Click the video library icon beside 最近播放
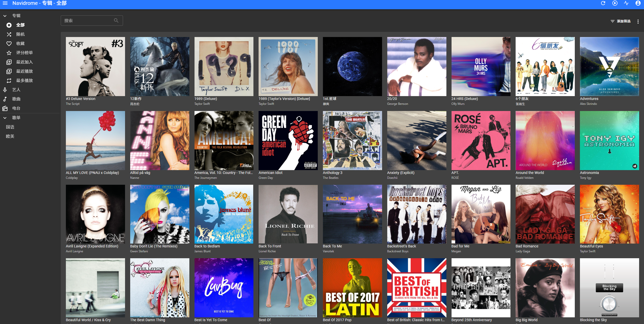Screen dimensions: 644x324 pyautogui.click(x=9, y=71)
